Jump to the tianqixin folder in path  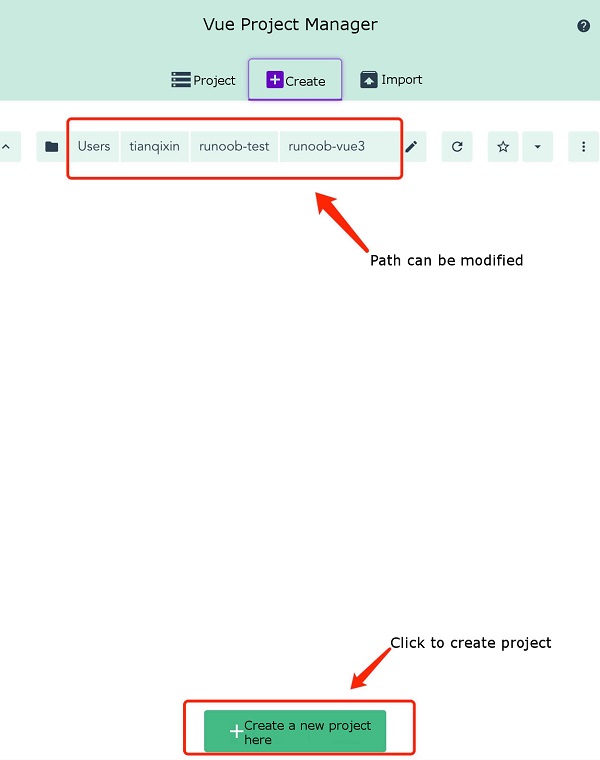(154, 147)
